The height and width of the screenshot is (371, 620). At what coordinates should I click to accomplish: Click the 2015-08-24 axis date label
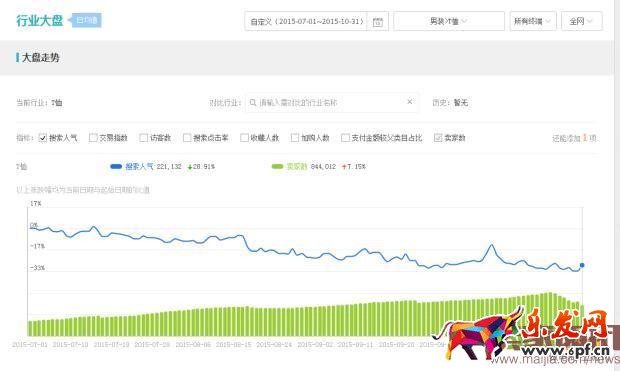click(274, 344)
